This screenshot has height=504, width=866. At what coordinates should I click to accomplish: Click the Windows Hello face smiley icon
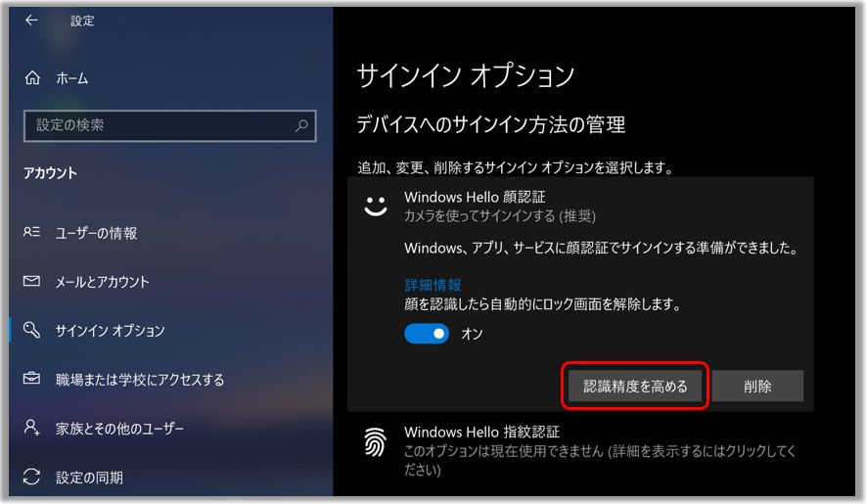pos(376,206)
